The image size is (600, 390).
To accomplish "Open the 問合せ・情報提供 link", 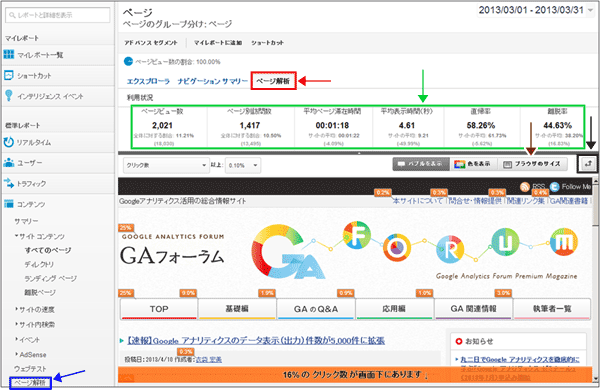I will pyautogui.click(x=475, y=201).
